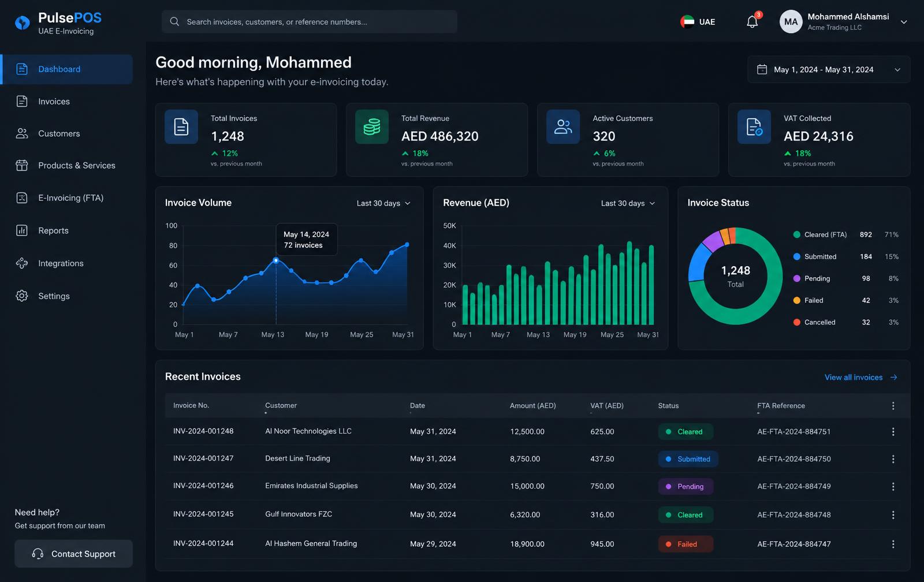Click the calendar icon in date range

[762, 69]
